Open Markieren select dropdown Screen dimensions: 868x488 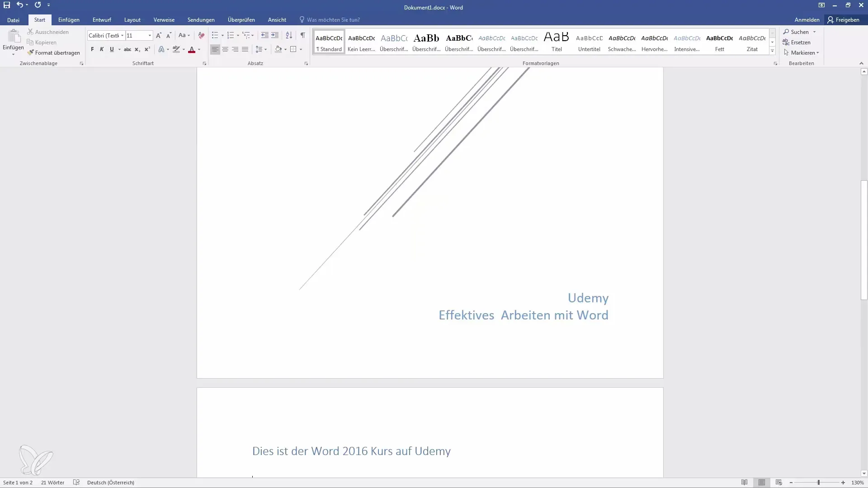[x=801, y=52]
